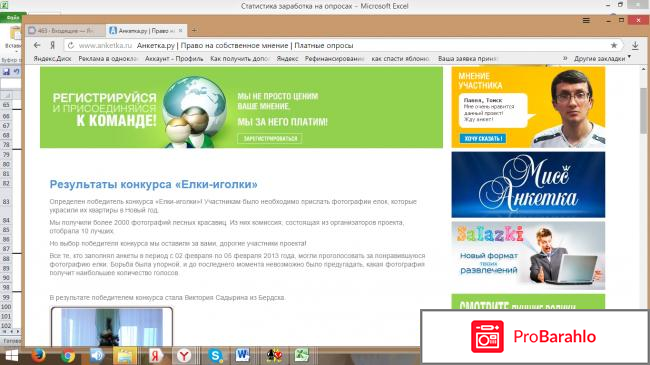The height and width of the screenshot is (365, 650).
Task: Open the red Я Yandex taskbar icon
Action: tap(155, 356)
